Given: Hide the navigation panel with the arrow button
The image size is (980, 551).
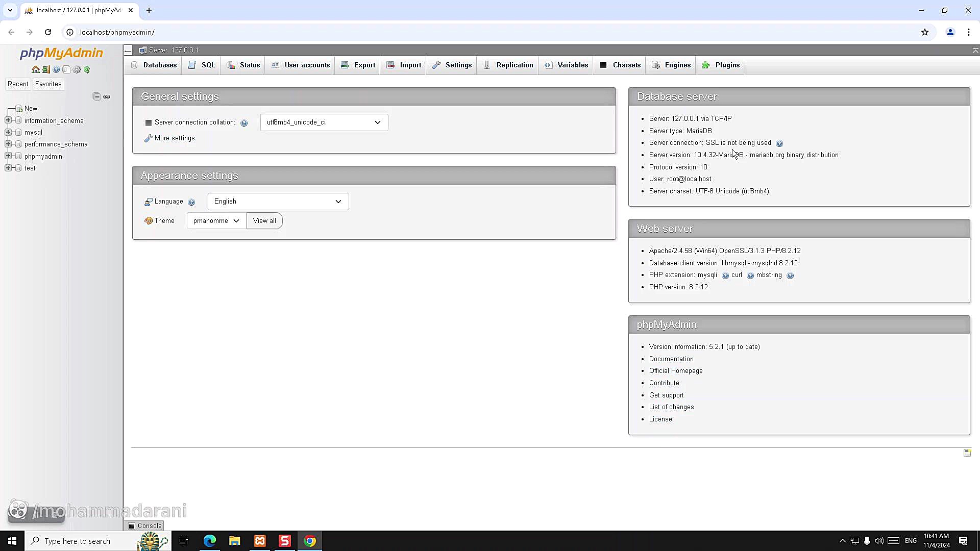Looking at the screenshot, I should tap(129, 50).
